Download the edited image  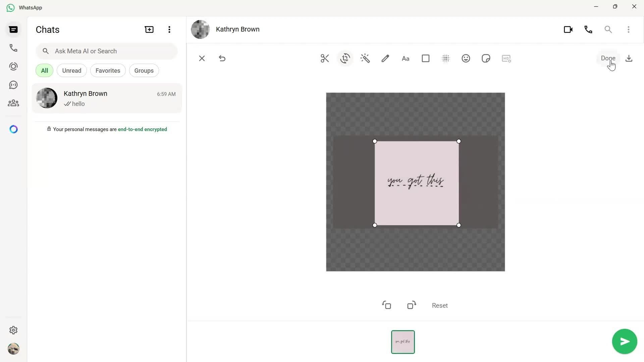pyautogui.click(x=629, y=58)
